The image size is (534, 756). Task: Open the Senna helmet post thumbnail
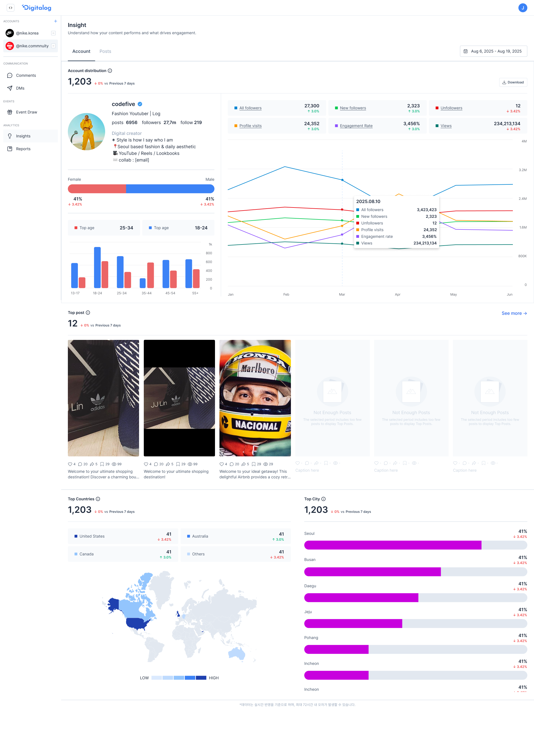pyautogui.click(x=255, y=398)
